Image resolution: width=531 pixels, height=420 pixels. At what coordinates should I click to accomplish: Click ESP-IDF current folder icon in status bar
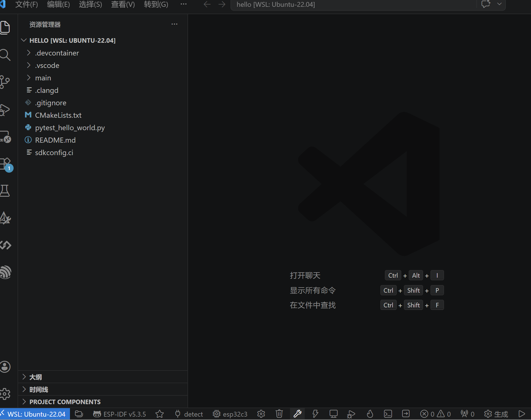(79, 414)
